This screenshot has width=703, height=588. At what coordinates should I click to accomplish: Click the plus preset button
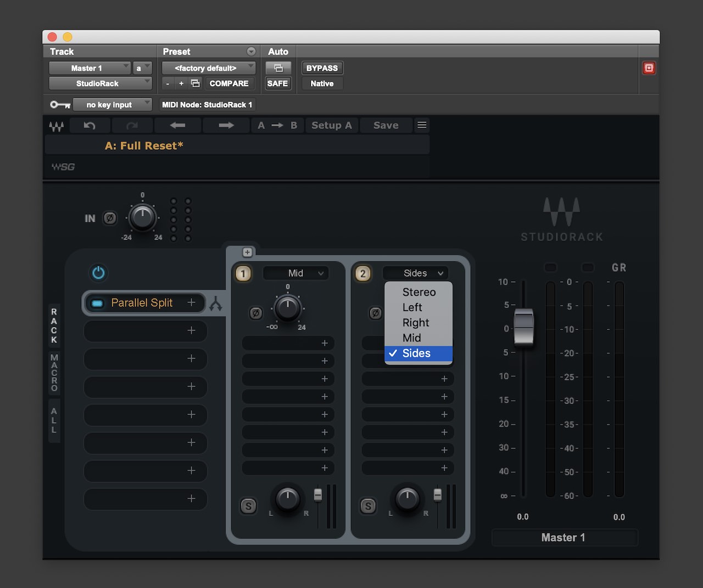181,83
